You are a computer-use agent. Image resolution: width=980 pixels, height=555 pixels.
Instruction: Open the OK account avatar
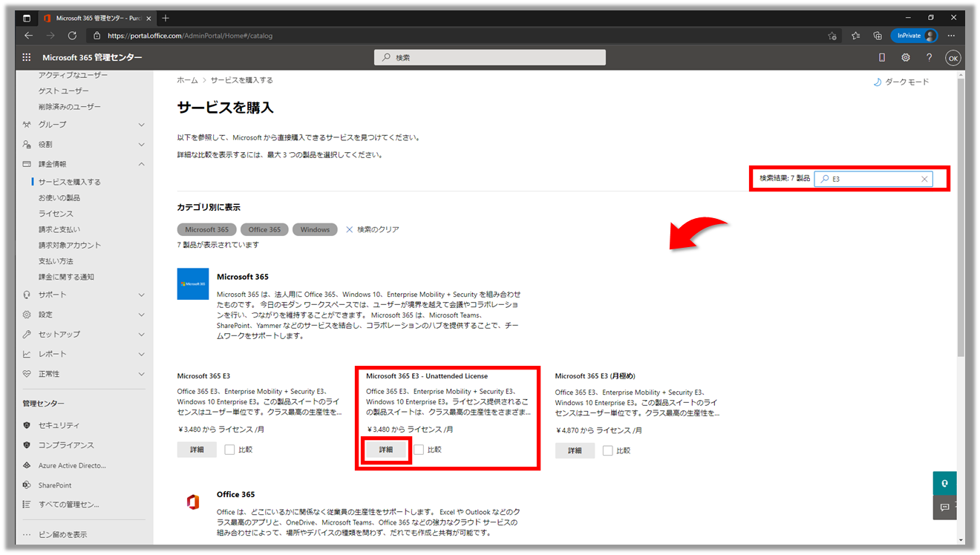click(x=953, y=58)
